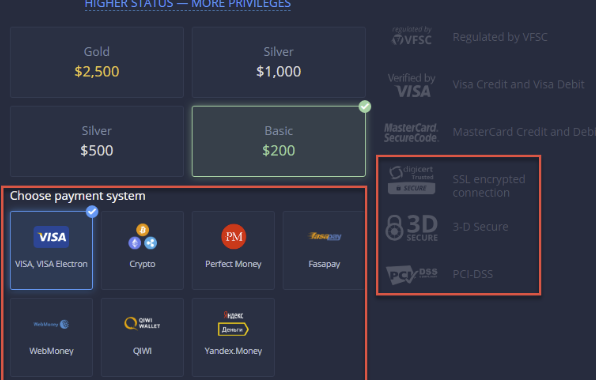The image size is (596, 380).
Task: Select the Gold $2,500 deposit option
Action: point(97,62)
